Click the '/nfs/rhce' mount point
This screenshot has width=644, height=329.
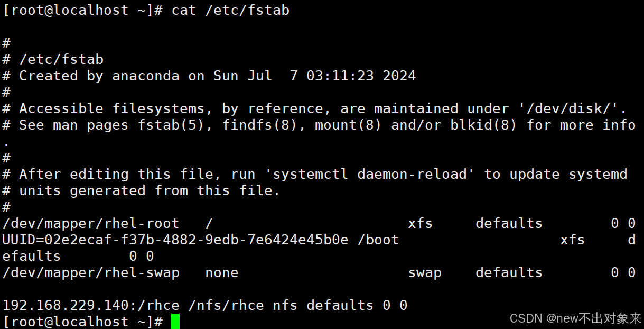[226, 305]
